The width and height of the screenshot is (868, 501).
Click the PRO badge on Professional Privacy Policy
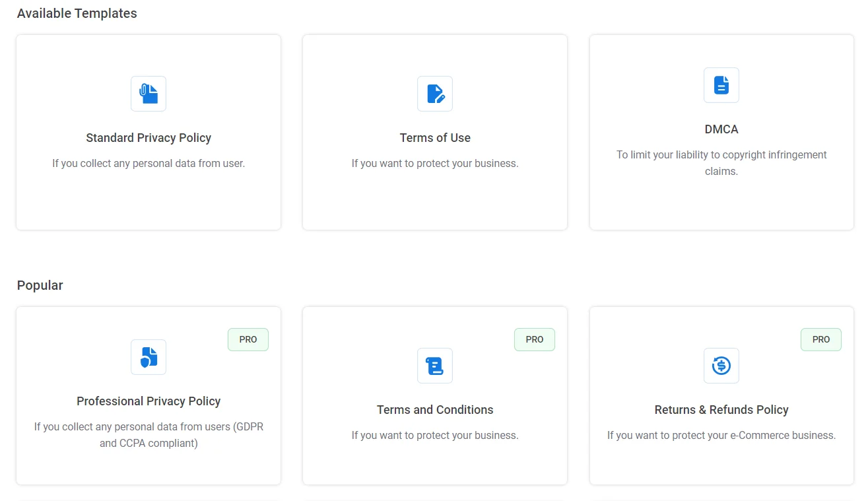click(248, 339)
